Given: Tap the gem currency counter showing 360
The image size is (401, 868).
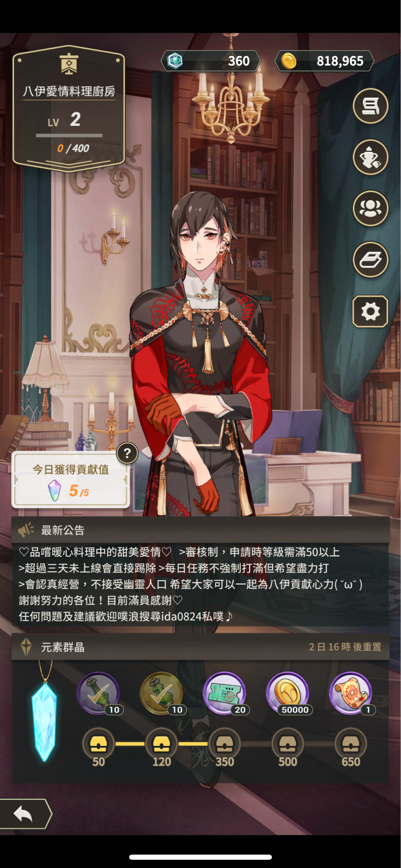Looking at the screenshot, I should (210, 61).
